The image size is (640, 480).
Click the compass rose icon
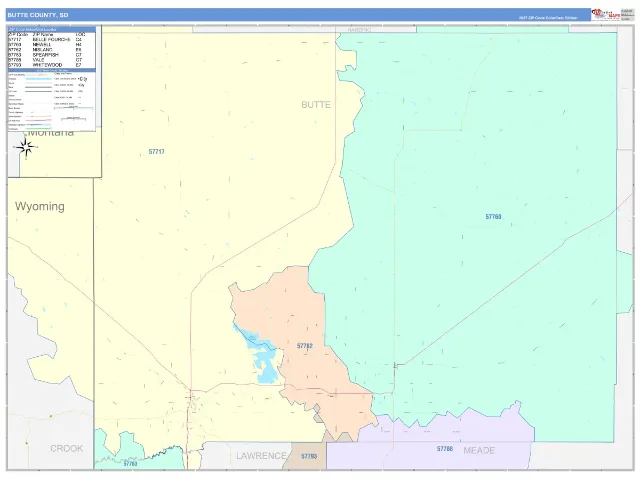(26, 147)
